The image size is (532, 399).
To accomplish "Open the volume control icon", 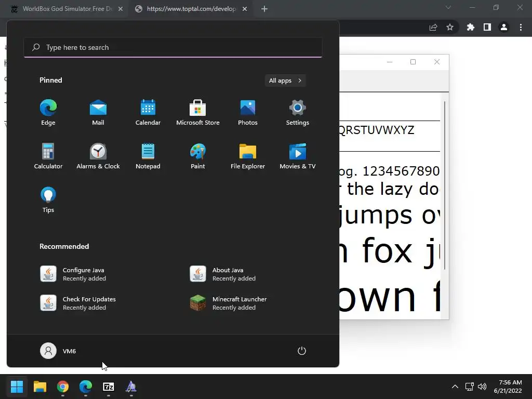I will (482, 387).
